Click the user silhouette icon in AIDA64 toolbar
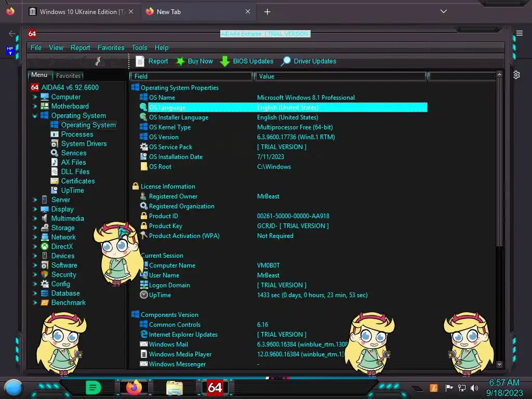This screenshot has width=532, height=399. coord(98,61)
